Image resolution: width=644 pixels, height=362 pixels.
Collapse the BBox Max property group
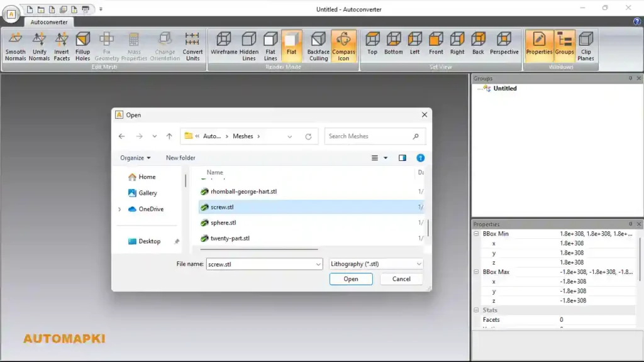point(476,271)
